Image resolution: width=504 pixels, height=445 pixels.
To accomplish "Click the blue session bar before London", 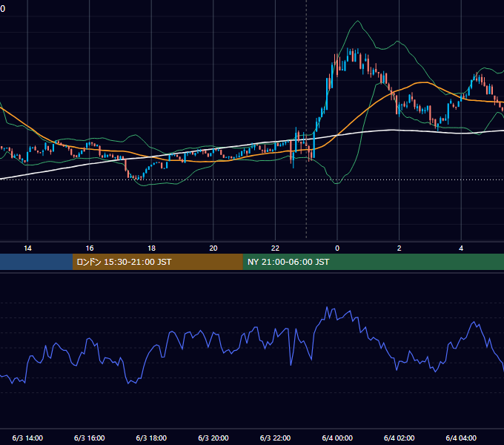I will [x=36, y=262].
